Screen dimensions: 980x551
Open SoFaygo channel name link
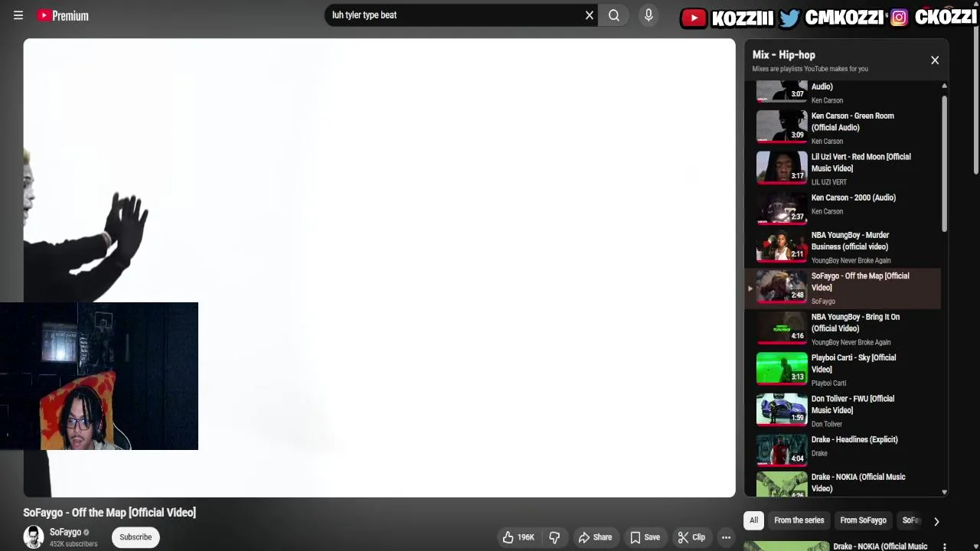click(x=65, y=532)
